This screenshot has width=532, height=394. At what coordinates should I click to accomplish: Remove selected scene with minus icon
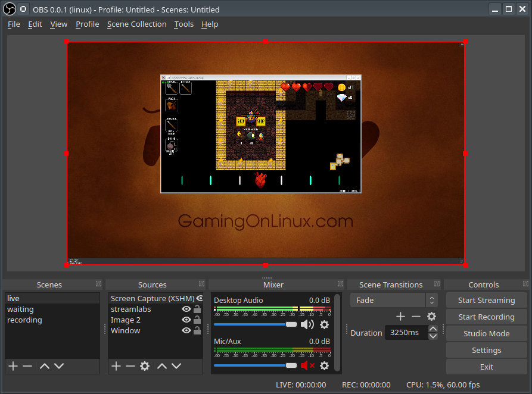pyautogui.click(x=27, y=366)
